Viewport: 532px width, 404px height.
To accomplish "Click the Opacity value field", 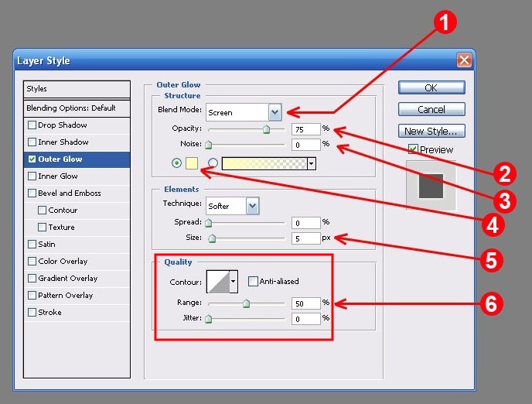I will coord(305,129).
